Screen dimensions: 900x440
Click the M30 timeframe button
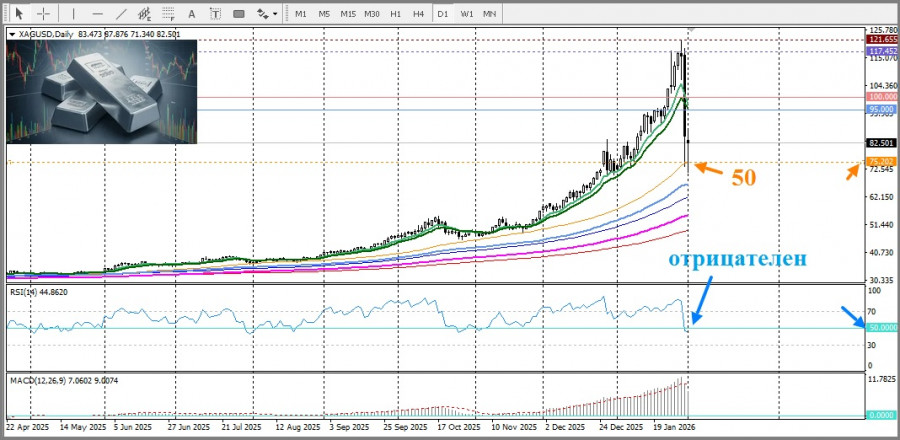372,14
